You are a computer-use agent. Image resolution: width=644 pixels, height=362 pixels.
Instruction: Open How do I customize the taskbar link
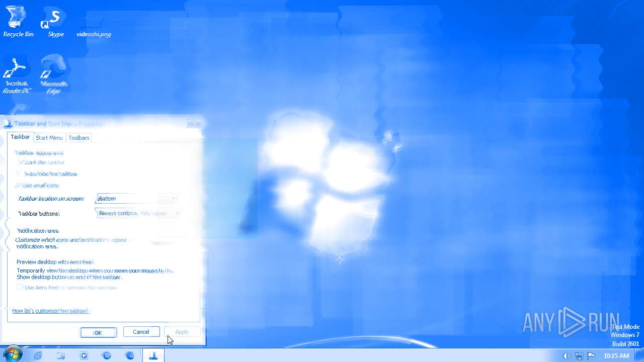[50, 311]
